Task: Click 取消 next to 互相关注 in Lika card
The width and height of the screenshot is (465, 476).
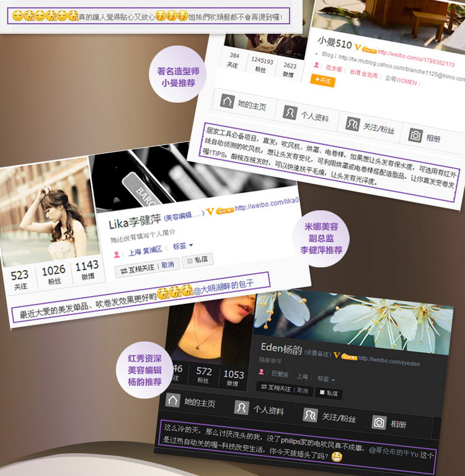Action: pos(167,265)
